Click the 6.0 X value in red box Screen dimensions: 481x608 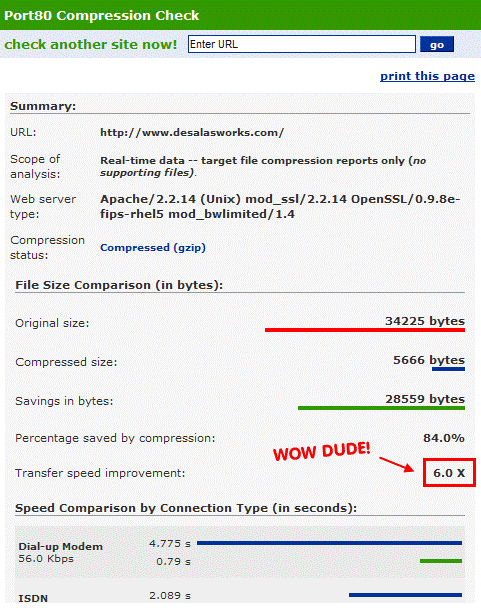point(449,473)
